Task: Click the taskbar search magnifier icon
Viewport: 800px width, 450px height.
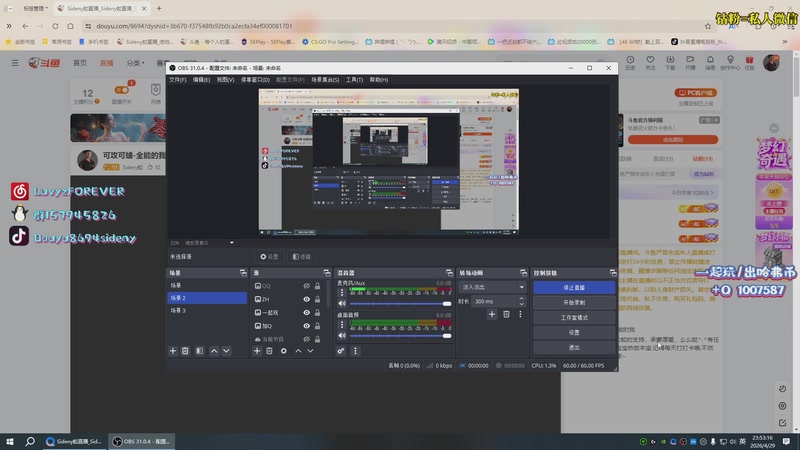Action: click(x=30, y=441)
